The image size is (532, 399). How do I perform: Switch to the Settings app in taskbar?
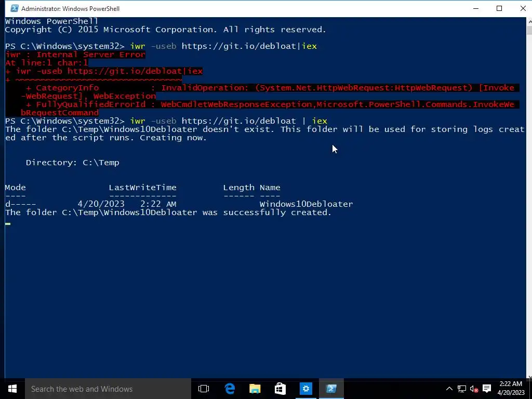click(x=305, y=389)
